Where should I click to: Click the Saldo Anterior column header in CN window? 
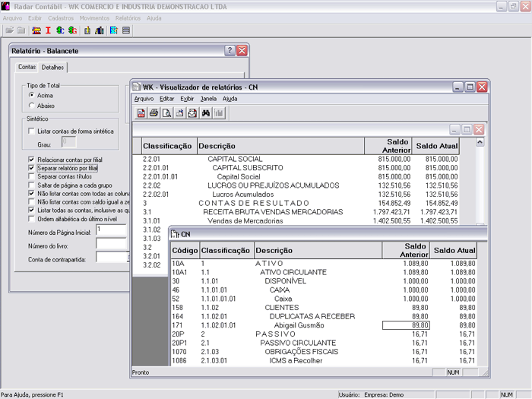[x=405, y=250]
